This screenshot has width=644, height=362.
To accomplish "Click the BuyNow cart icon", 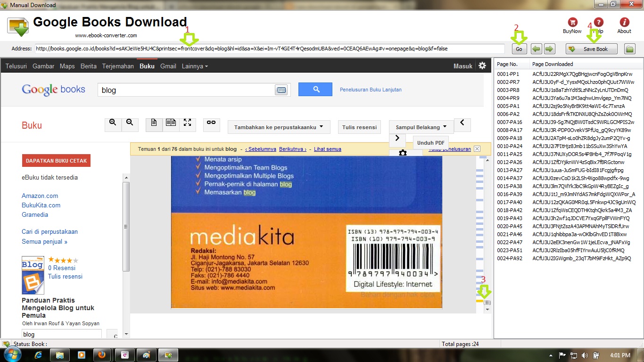I will [572, 23].
